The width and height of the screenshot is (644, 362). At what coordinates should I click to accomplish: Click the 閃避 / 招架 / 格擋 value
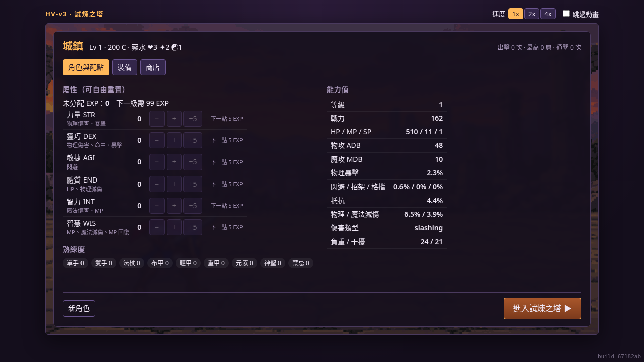coord(418,187)
